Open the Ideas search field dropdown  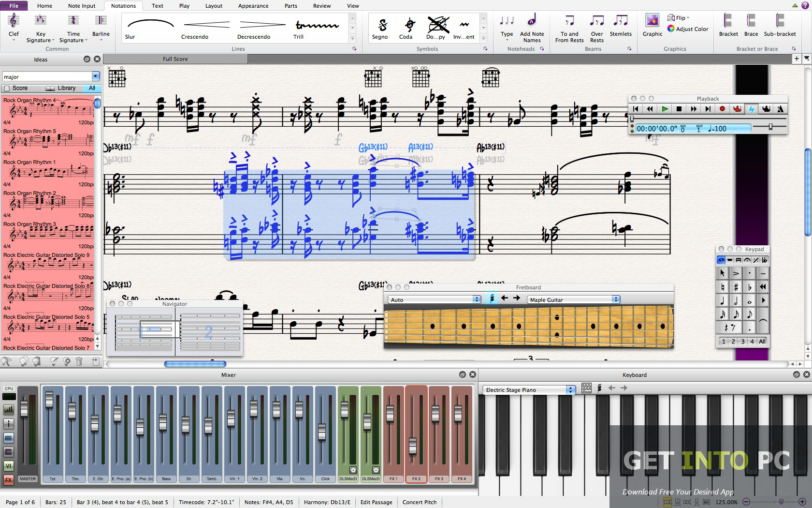click(x=96, y=76)
